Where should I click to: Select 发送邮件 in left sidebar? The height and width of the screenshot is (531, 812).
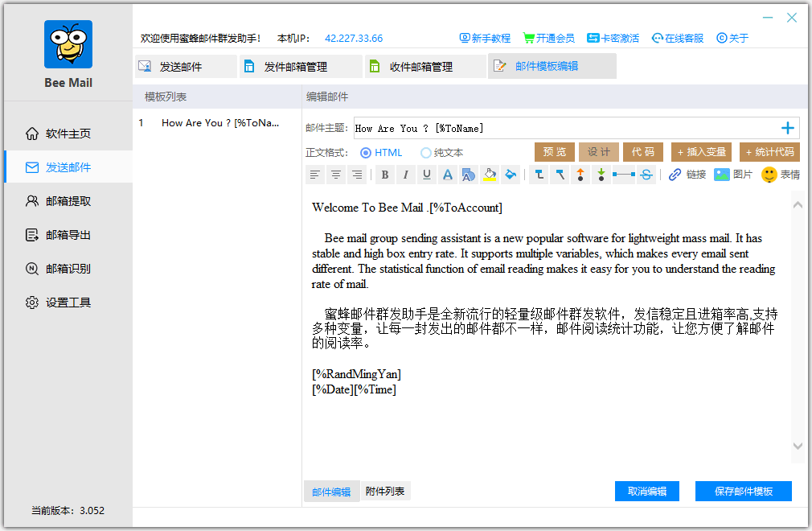click(x=68, y=167)
